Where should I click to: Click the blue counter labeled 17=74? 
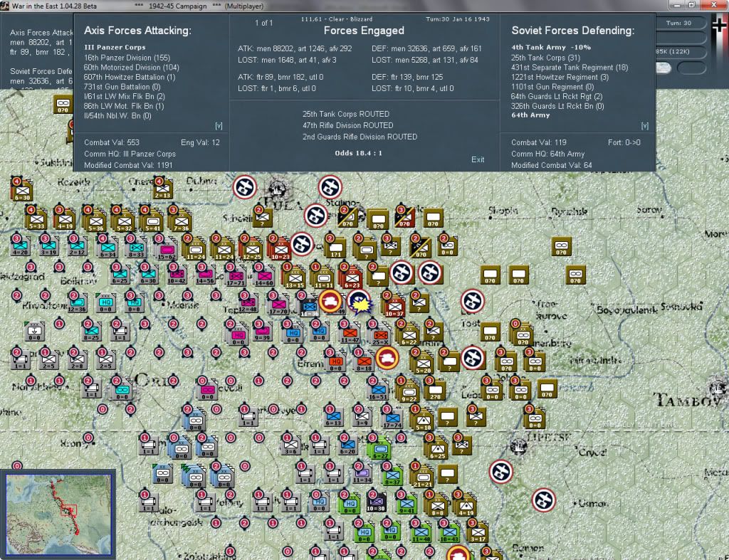(x=392, y=418)
